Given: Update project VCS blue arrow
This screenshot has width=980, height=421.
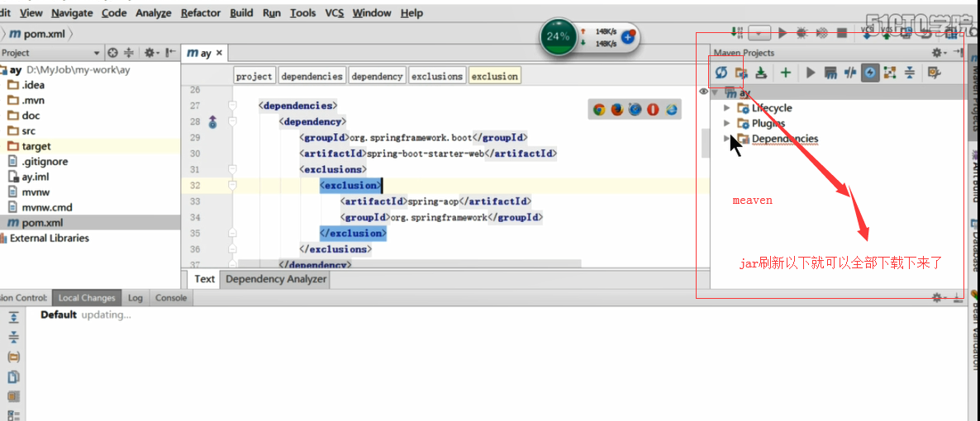Looking at the screenshot, I should click(867, 32).
